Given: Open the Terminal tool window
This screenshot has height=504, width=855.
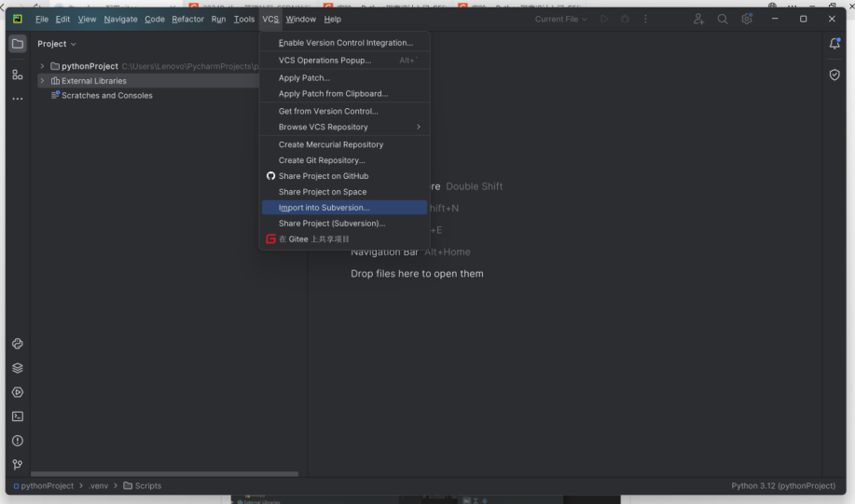Looking at the screenshot, I should (x=18, y=416).
